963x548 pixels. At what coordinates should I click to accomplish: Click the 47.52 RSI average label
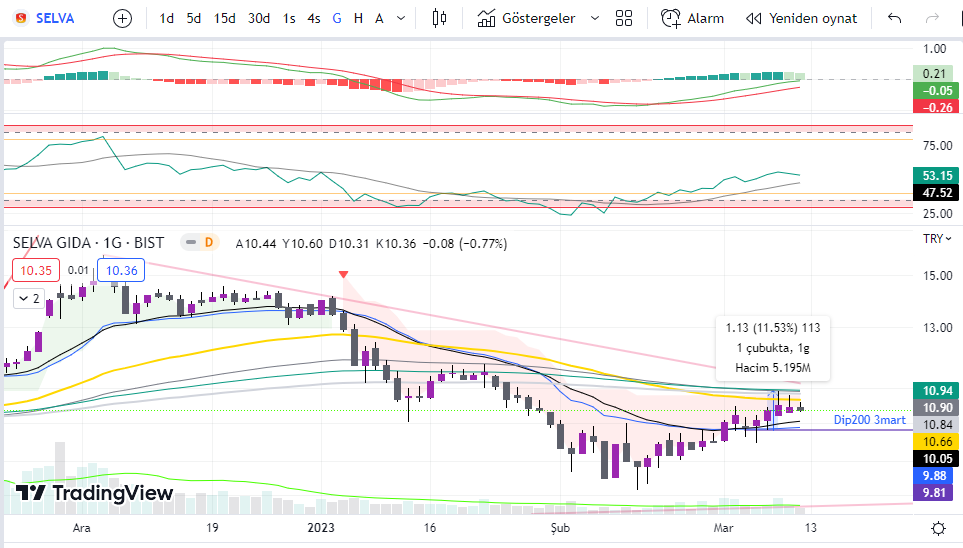(x=937, y=193)
